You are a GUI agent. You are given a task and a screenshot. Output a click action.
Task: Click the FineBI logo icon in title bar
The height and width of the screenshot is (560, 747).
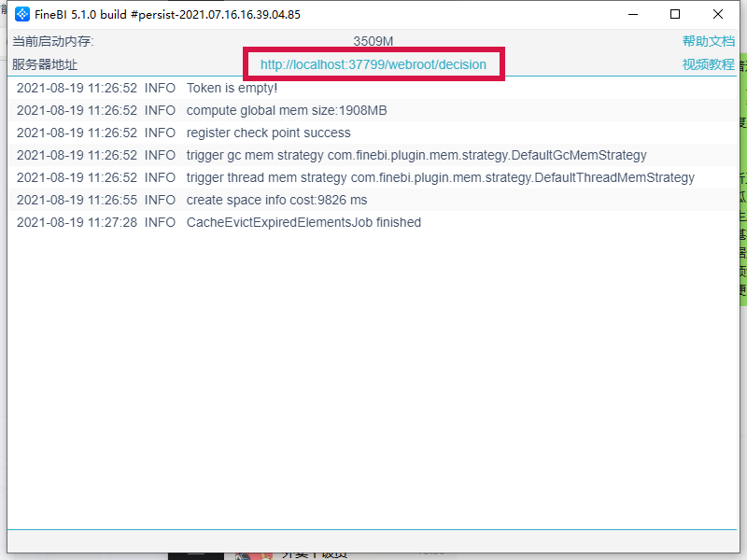pyautogui.click(x=21, y=14)
